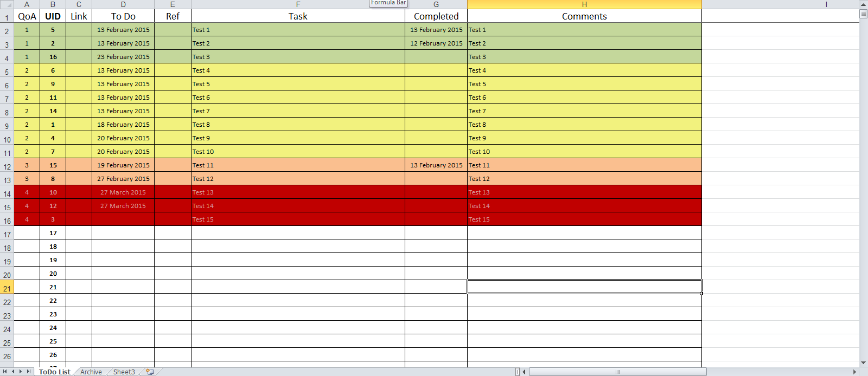Screen dimensions: 868x376
Task: Click the 'QoA' header cell
Action: 27,16
